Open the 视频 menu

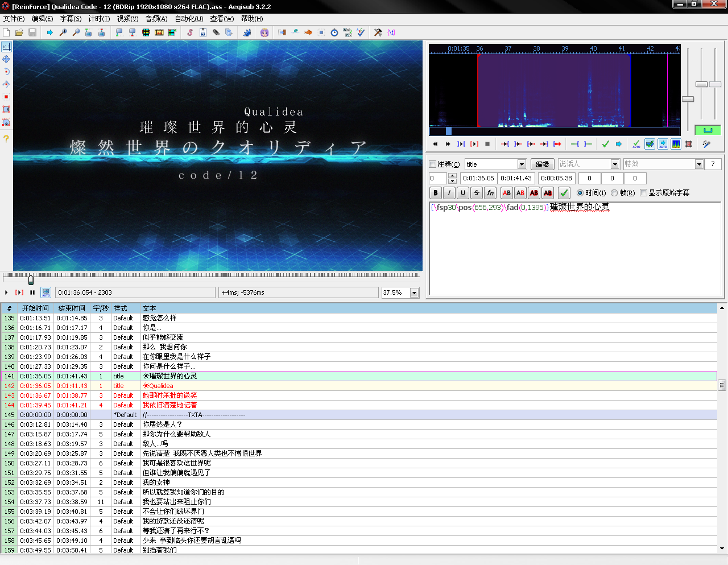127,19
